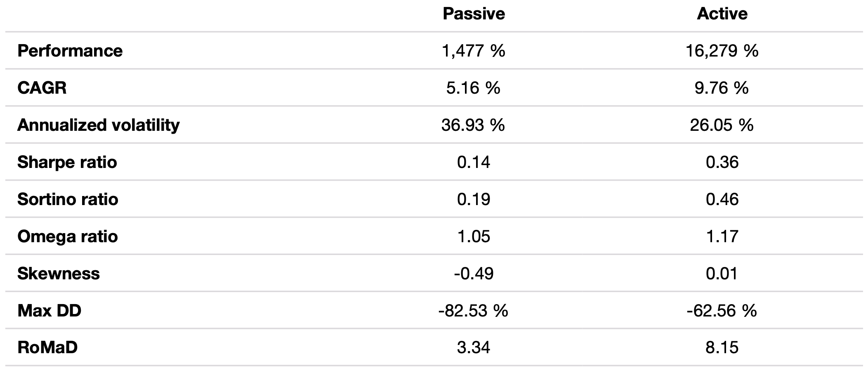Select the Passive column header
The image size is (868, 373).
point(474,14)
